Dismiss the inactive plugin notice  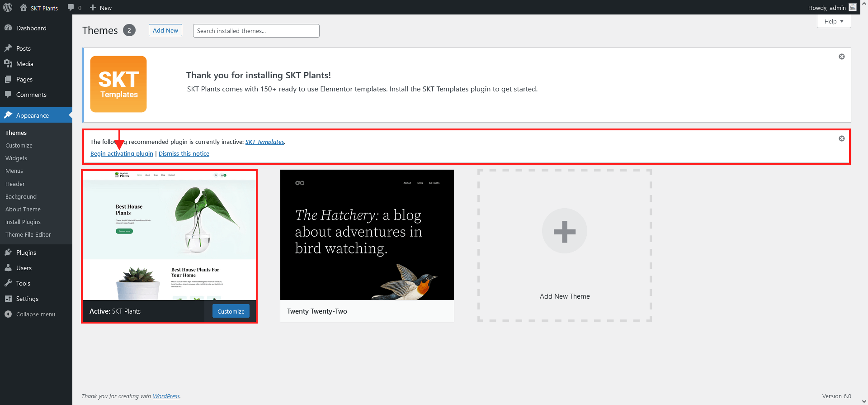coord(842,138)
